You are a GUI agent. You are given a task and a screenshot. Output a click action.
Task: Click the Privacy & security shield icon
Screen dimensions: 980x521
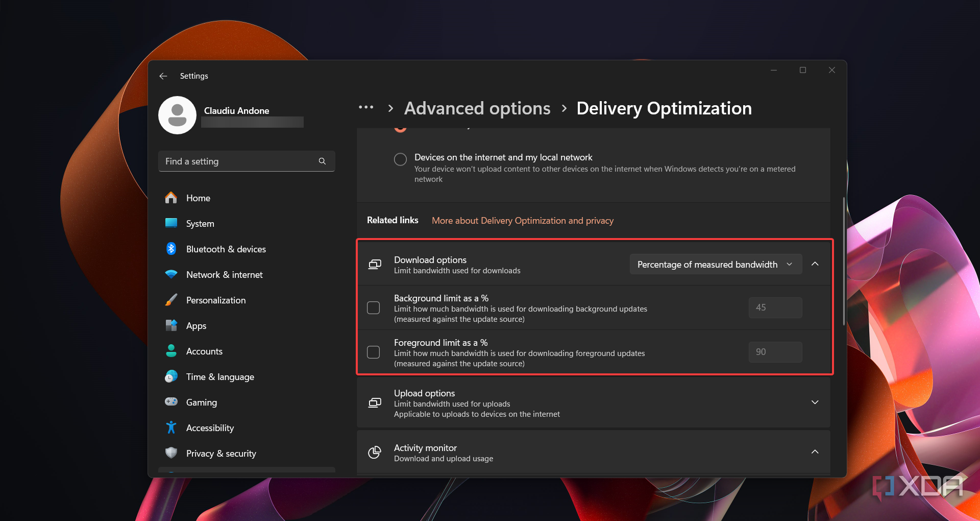tap(171, 453)
